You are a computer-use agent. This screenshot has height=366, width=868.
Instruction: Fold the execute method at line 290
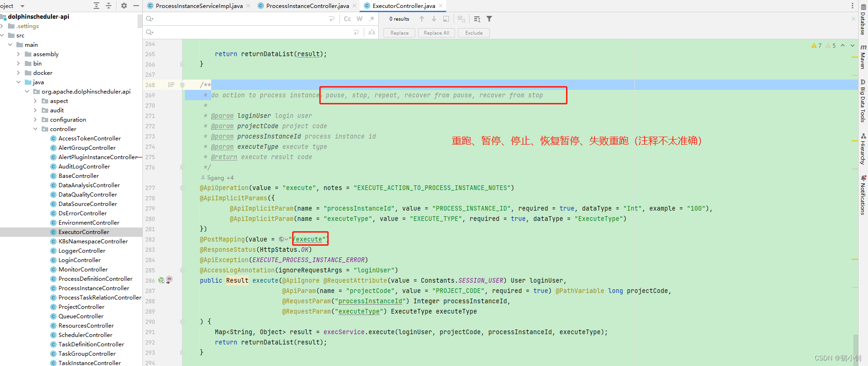(x=183, y=322)
